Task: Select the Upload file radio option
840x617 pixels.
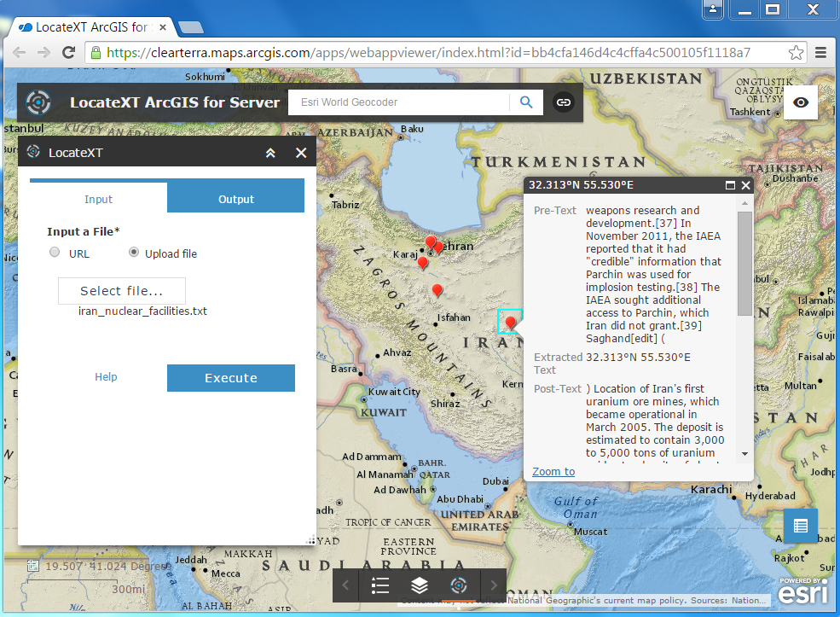Action: (134, 252)
